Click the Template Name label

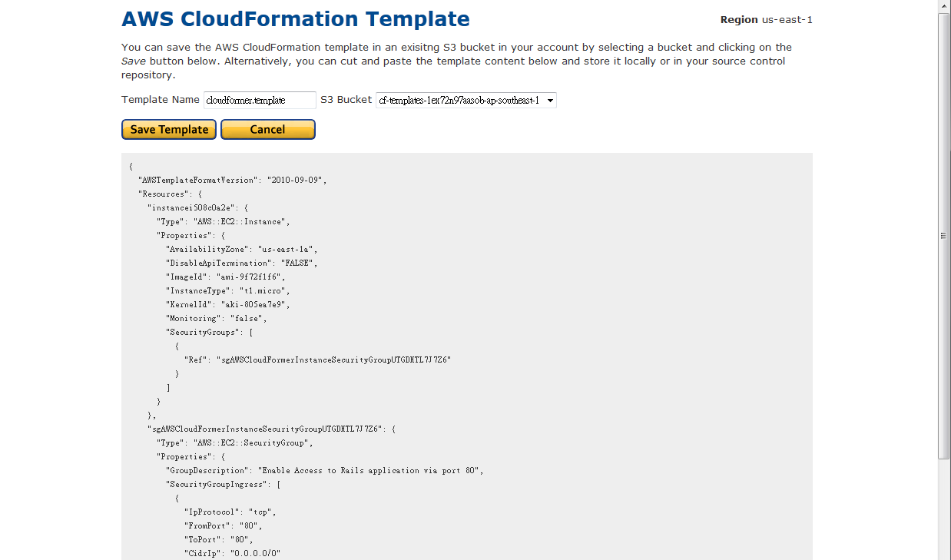pos(161,100)
